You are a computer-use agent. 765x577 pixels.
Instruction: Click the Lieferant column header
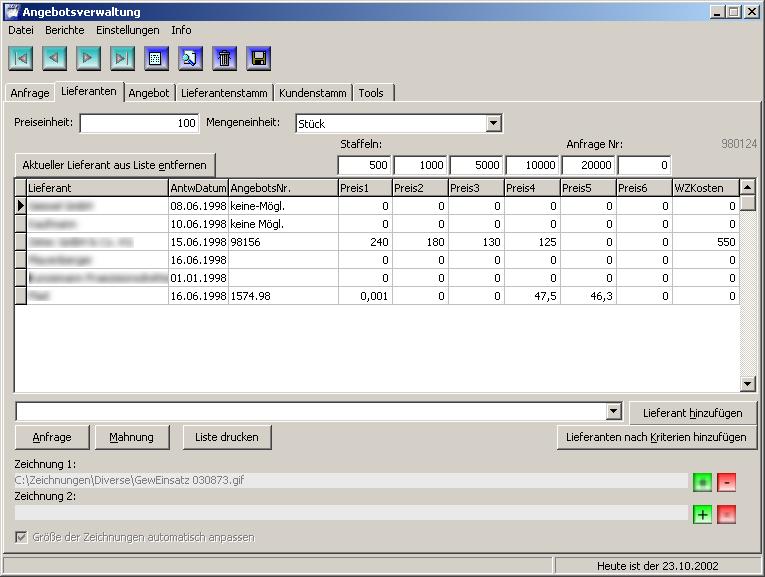tap(97, 188)
